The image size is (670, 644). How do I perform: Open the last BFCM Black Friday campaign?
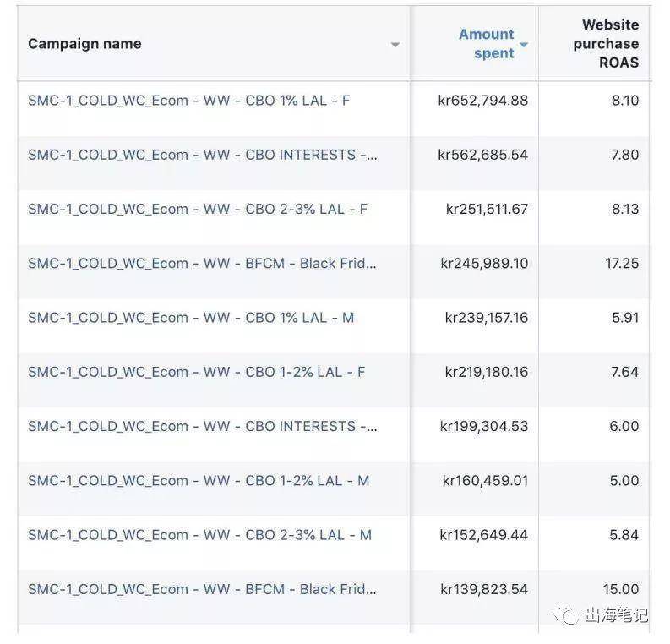[202, 589]
